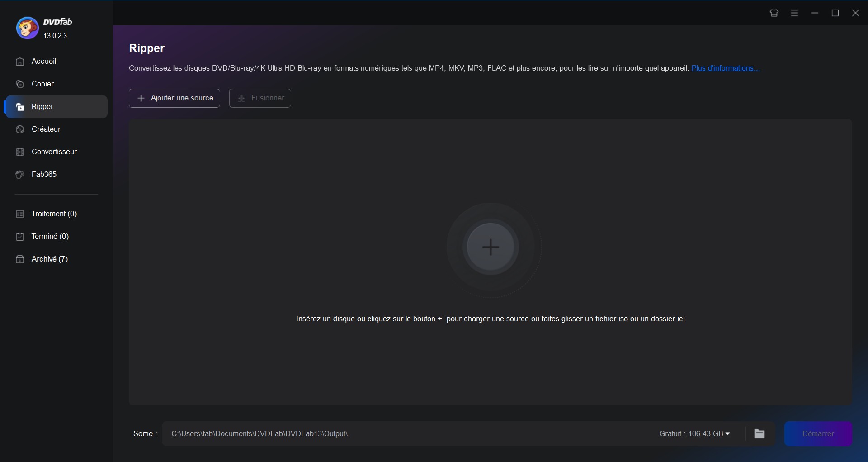868x462 pixels.
Task: Click the merge icon in Fusionner
Action: tap(241, 98)
